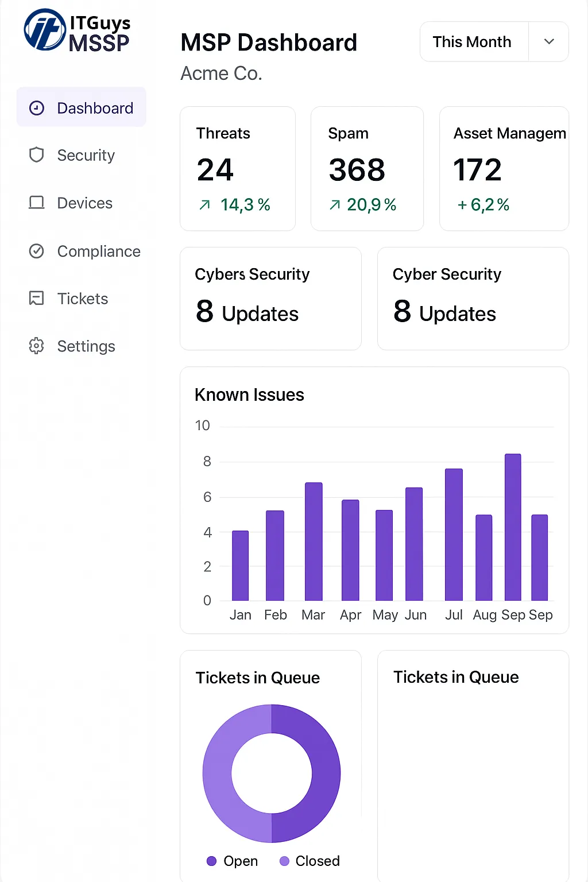
Task: Click the Jan bar in Known Issues
Action: [x=241, y=566]
